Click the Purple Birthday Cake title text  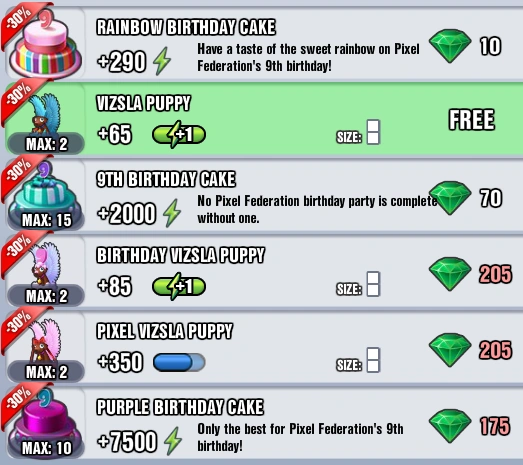[x=180, y=407]
